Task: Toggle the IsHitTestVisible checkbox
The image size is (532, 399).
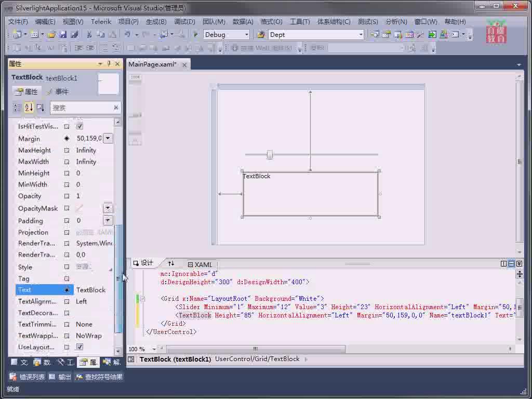Action: (x=79, y=126)
